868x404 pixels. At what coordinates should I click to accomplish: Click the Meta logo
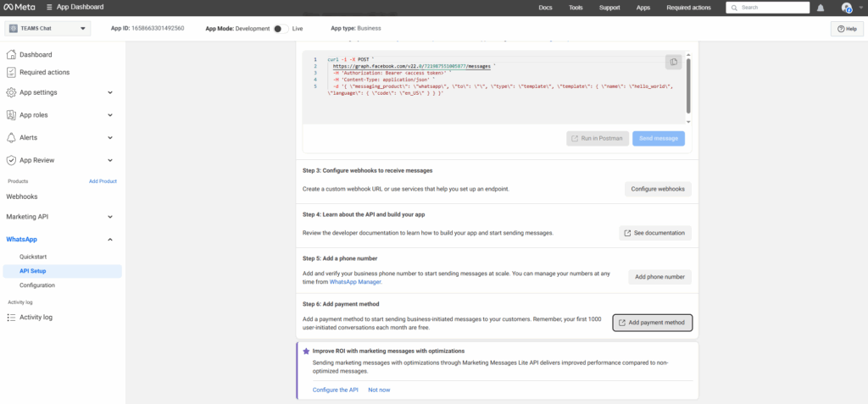tap(19, 7)
